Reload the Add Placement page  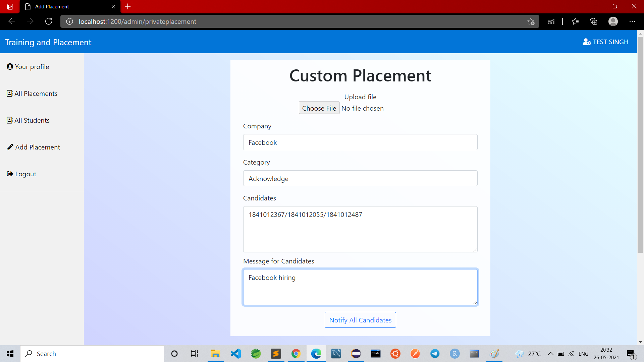(x=48, y=21)
